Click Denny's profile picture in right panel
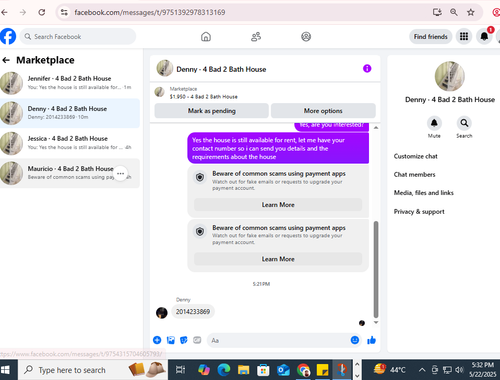This screenshot has width=500, height=380. click(x=450, y=76)
